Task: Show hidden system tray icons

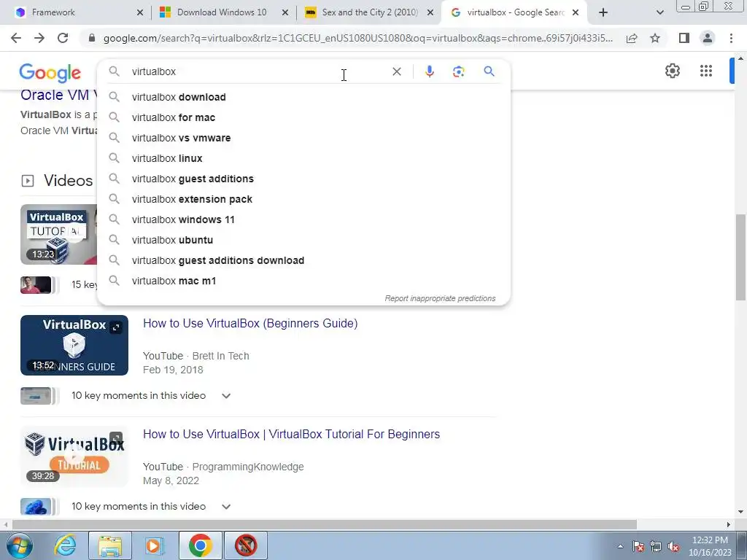Action: [x=620, y=547]
